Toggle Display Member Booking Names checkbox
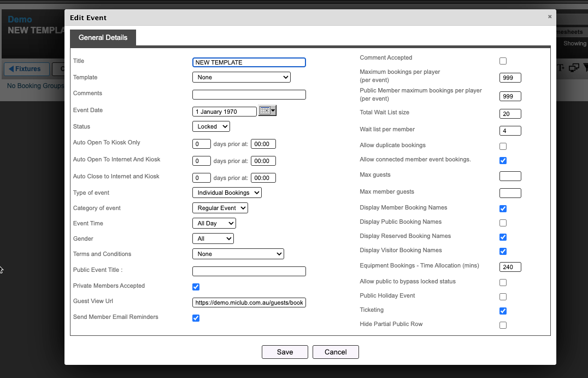The height and width of the screenshot is (378, 588). [x=503, y=209]
